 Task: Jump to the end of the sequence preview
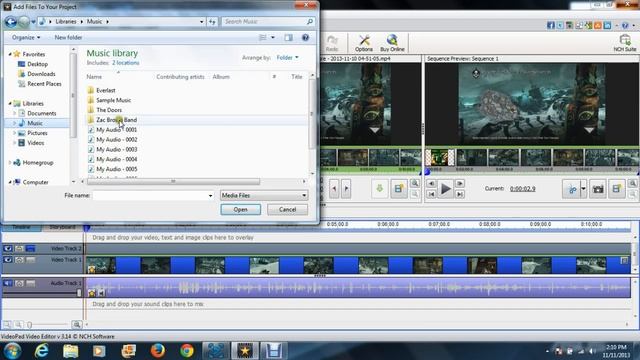coord(460,195)
